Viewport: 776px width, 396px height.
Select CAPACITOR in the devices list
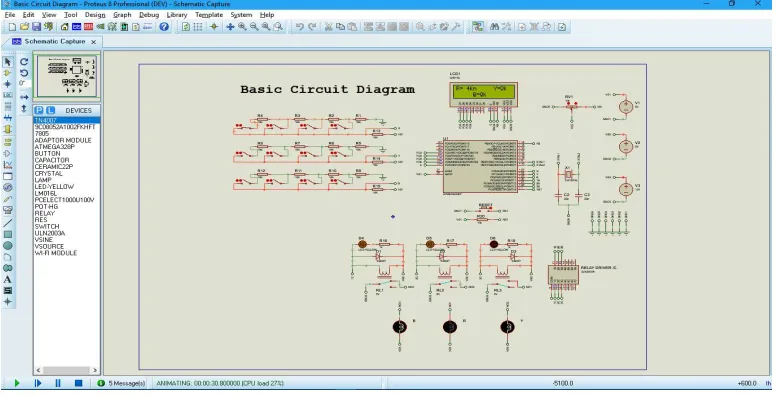click(x=52, y=160)
